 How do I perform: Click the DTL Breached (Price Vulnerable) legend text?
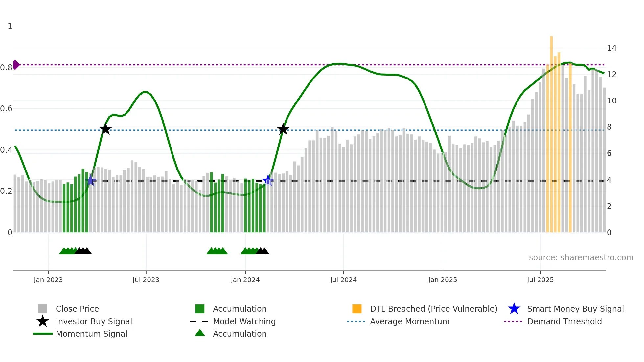click(433, 309)
